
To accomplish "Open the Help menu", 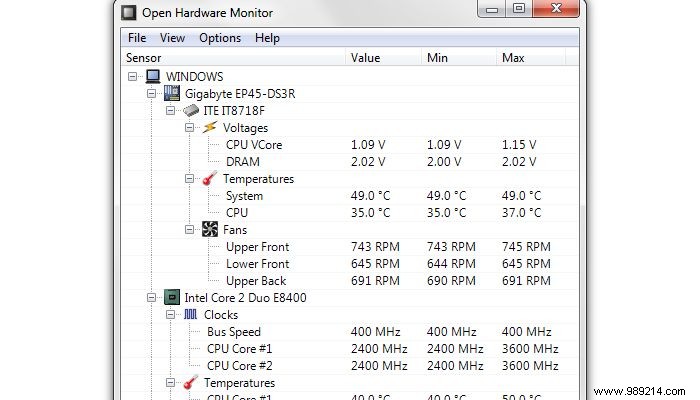I will pos(267,38).
